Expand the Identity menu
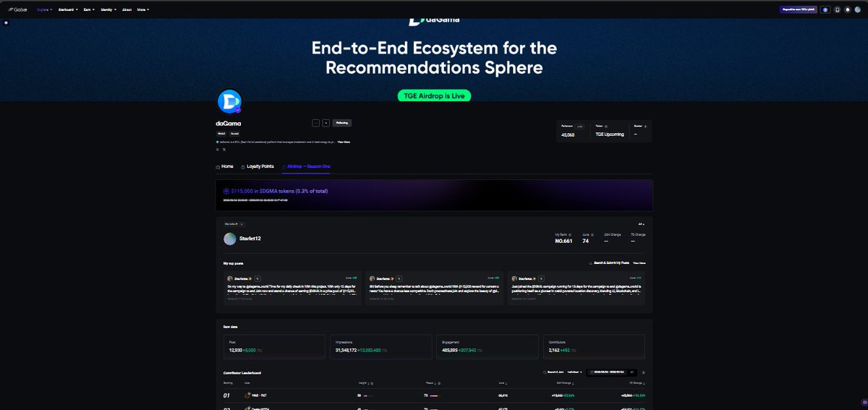This screenshot has height=410, width=868. tap(109, 10)
